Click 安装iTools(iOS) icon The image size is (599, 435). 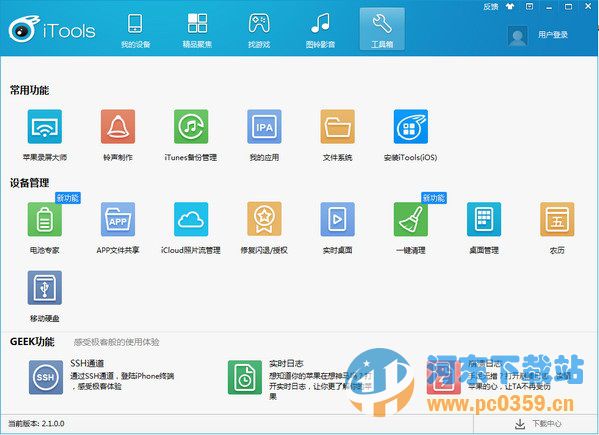411,126
